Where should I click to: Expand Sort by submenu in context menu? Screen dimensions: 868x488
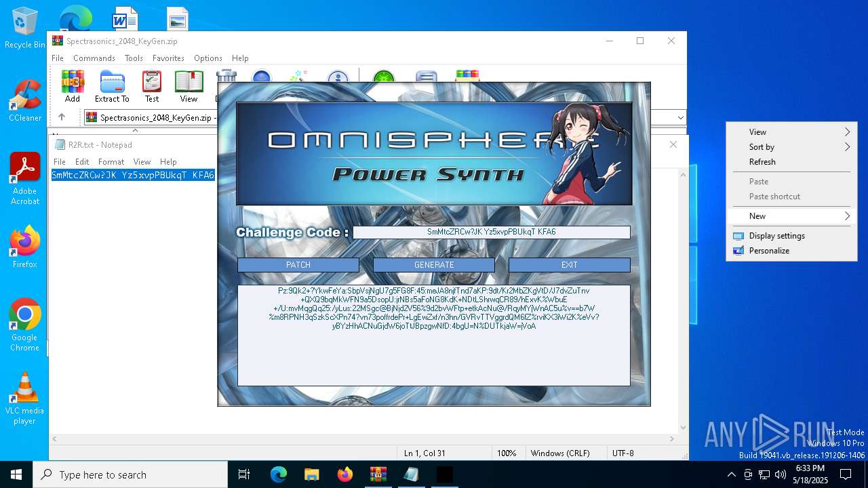[x=791, y=147]
